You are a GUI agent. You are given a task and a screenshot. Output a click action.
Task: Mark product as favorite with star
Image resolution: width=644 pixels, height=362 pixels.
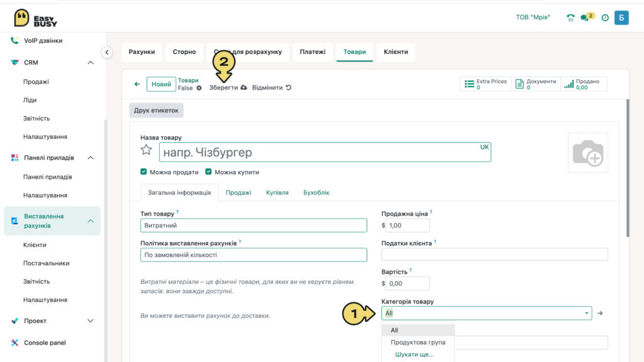(146, 150)
